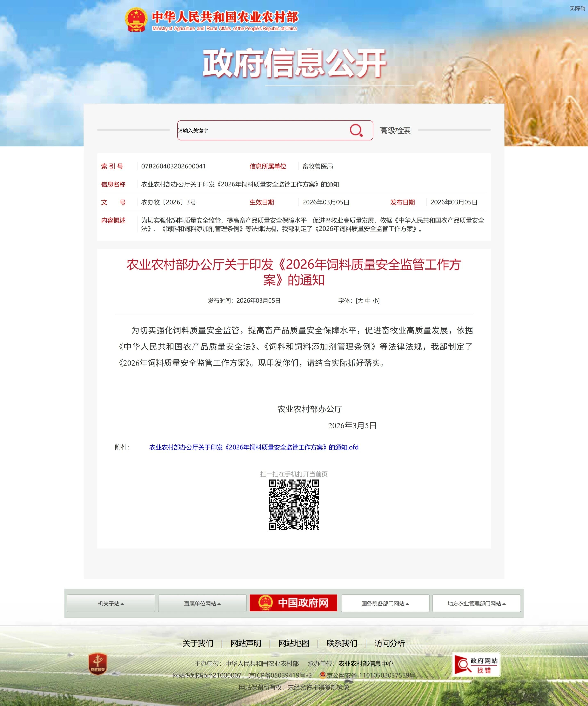Open 高级检索 advanced search
This screenshot has width=588, height=706.
click(x=395, y=130)
